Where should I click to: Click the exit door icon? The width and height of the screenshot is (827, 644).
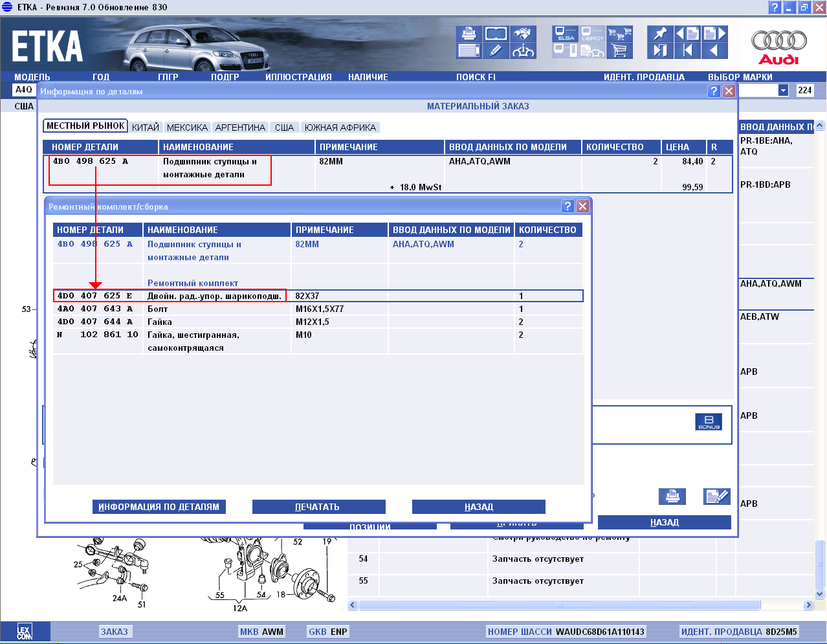(661, 50)
